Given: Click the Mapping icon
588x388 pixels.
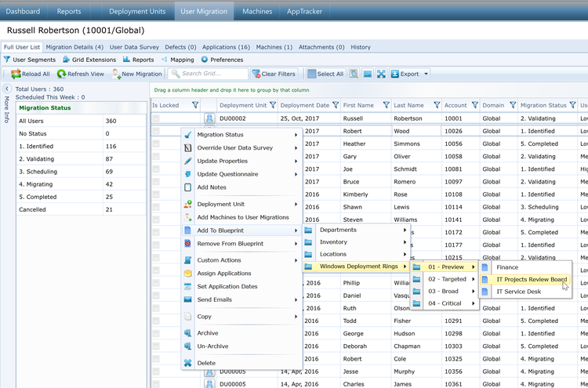Looking at the screenshot, I should click(x=165, y=60).
